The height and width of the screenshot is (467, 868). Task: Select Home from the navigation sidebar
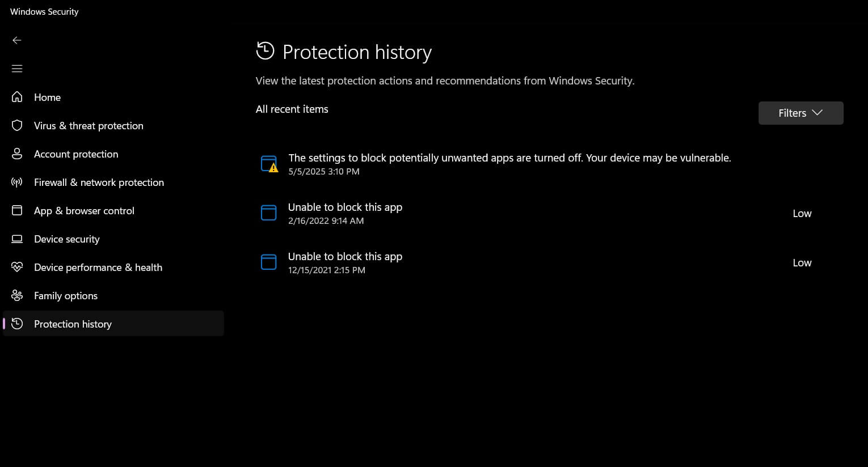click(47, 97)
